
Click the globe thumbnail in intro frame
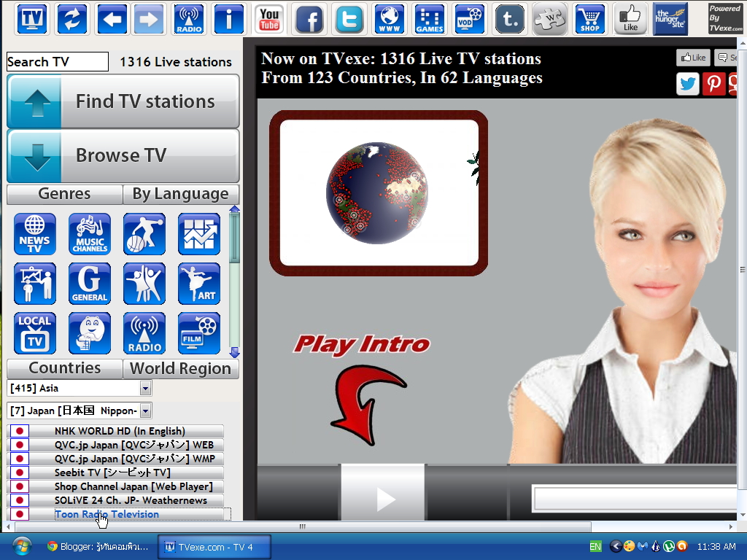[x=379, y=192]
